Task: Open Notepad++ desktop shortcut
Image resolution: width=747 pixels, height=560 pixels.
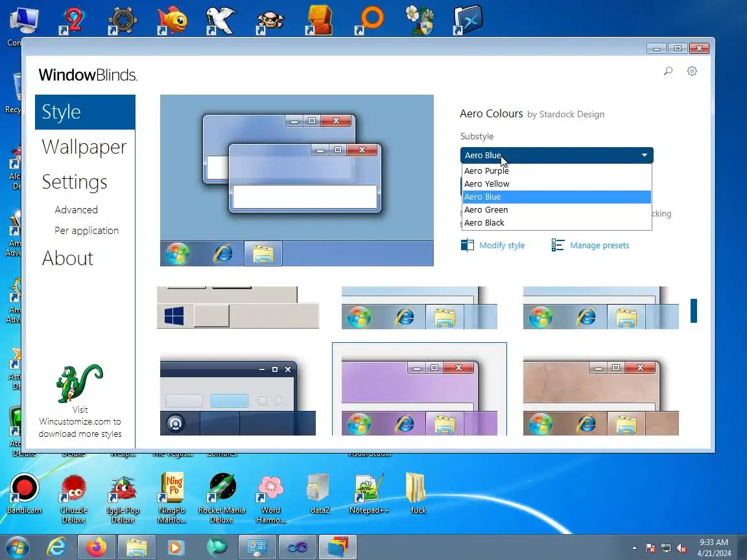Action: pos(369,493)
